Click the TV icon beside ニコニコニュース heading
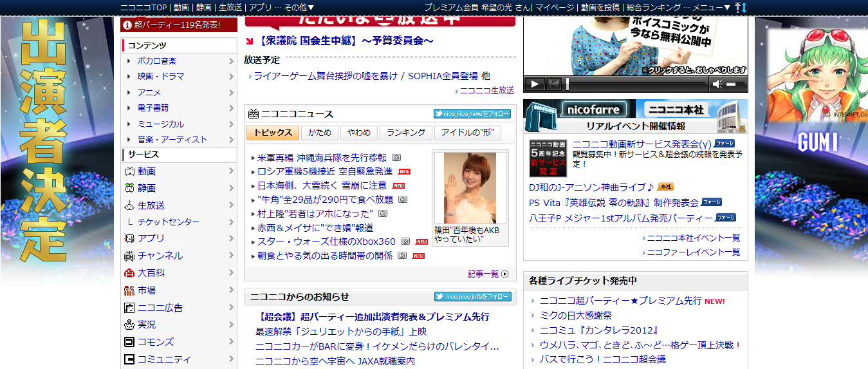Image resolution: width=868 pixels, height=369 pixels. (x=254, y=114)
